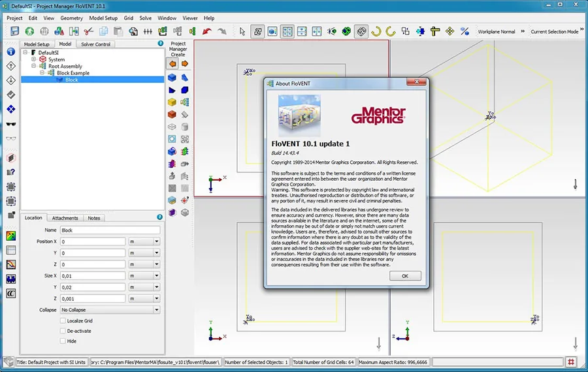
Task: Click the blue help circle beside Solver Control tab
Action: [x=161, y=44]
